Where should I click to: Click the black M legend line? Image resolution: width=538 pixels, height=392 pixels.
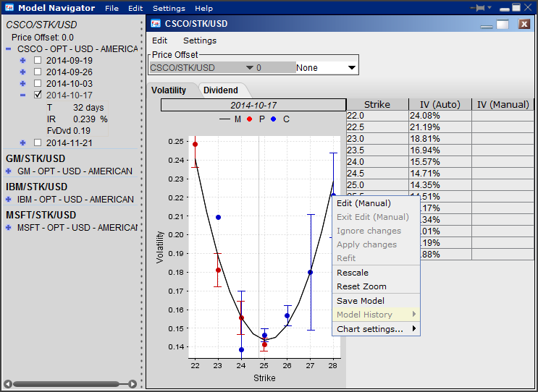pyautogui.click(x=224, y=119)
